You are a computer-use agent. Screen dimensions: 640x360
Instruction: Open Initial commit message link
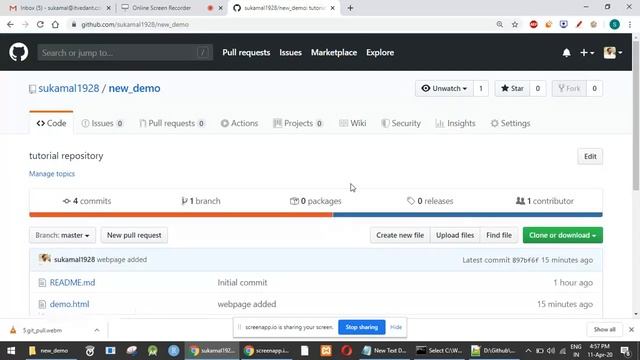click(242, 282)
